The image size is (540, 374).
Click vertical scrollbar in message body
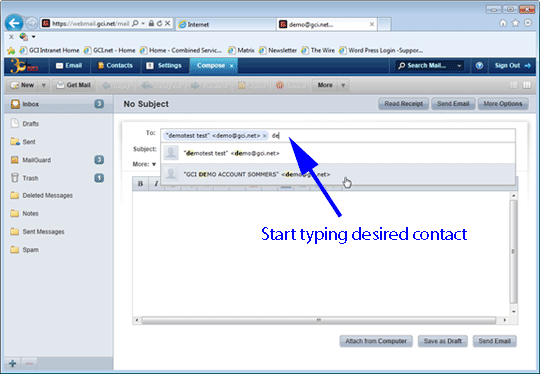pos(513,253)
